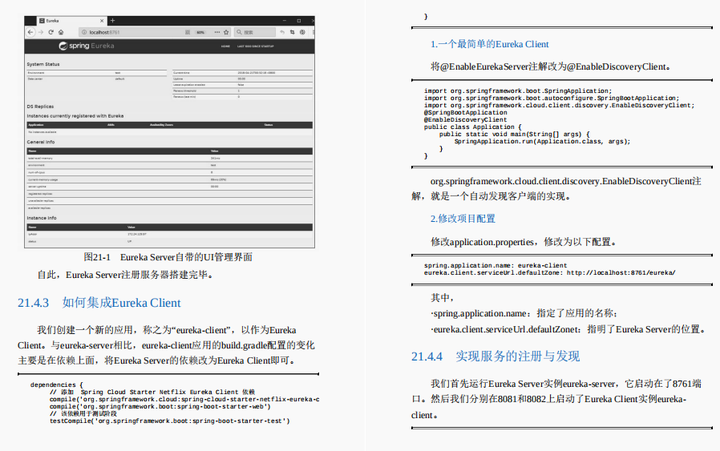Click curved arrow icon right of search box
This screenshot has height=451, width=720.
pyautogui.click(x=282, y=32)
